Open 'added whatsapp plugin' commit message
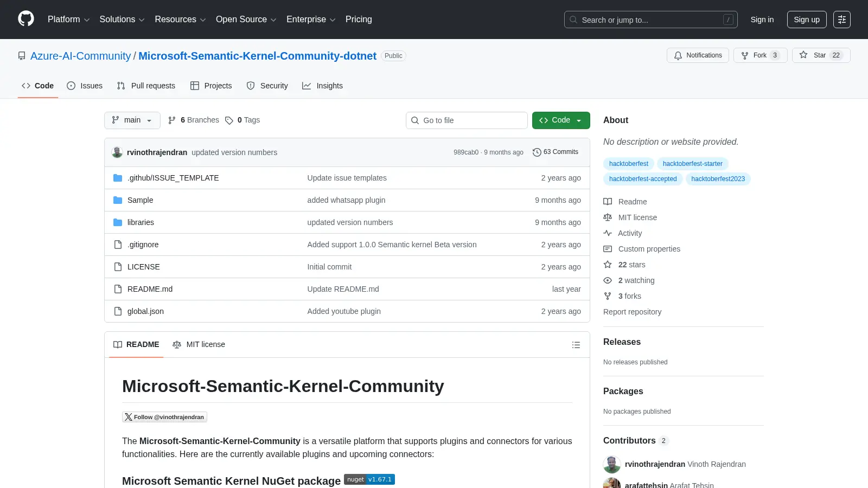Viewport: 868px width, 488px height. (x=346, y=200)
